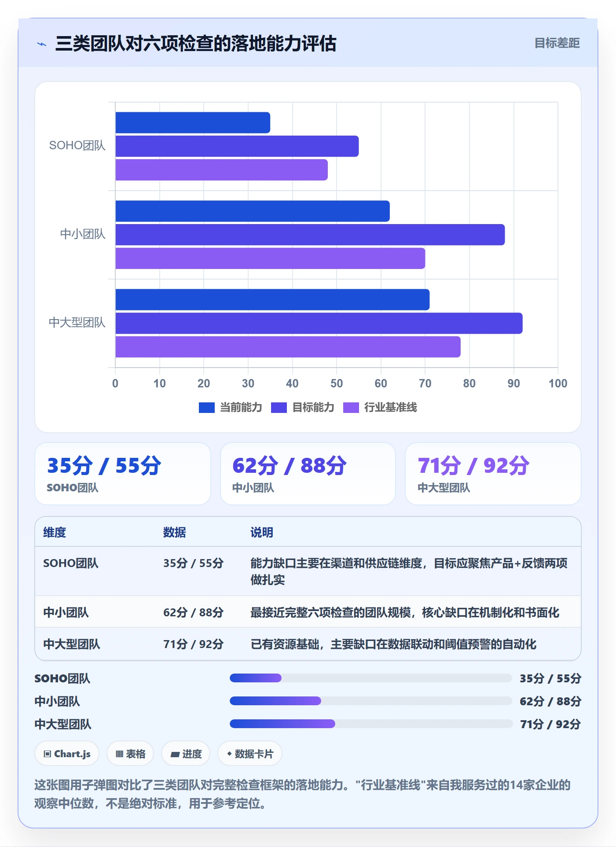
Task: Open the 62分 / 88分 data card
Action: click(x=308, y=474)
